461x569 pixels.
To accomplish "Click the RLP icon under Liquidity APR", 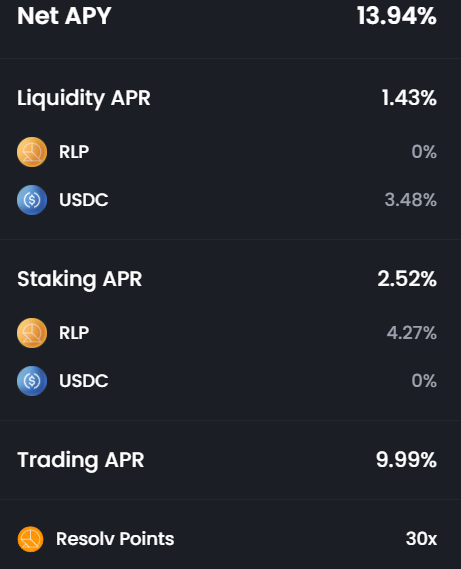I will coord(32,152).
